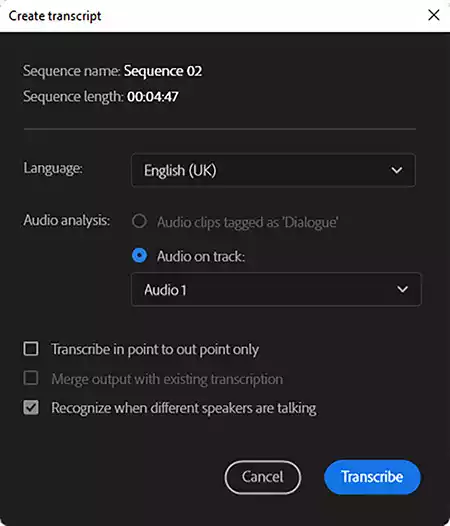Click the Sequence 02 name text
The width and height of the screenshot is (450, 526).
click(x=163, y=71)
